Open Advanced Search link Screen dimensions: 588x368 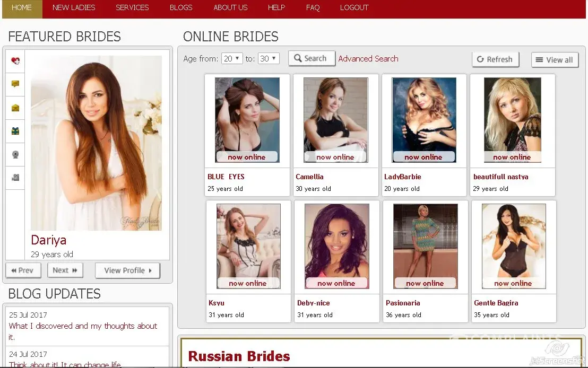368,59
